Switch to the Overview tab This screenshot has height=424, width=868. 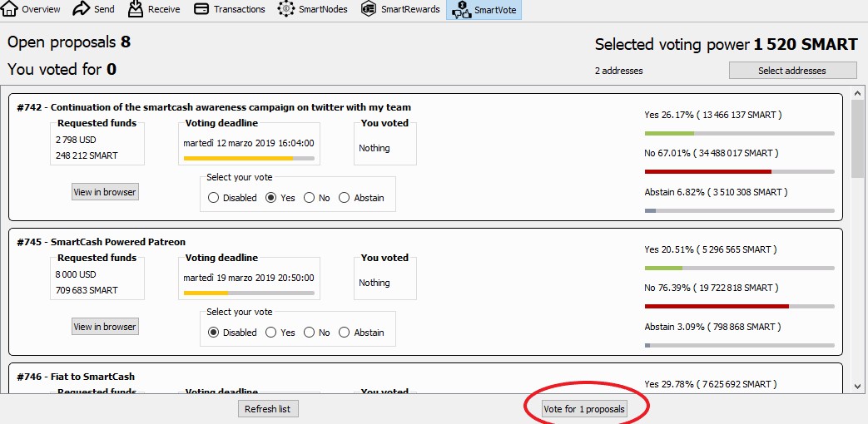coord(32,9)
